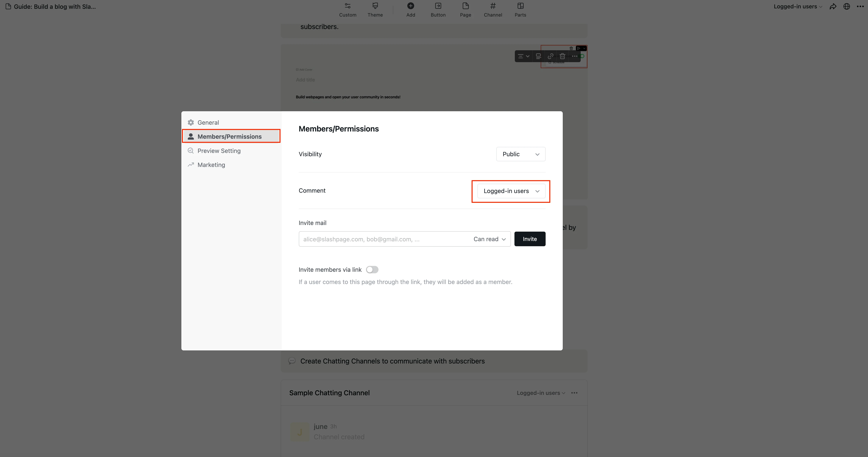This screenshot has width=868, height=457.
Task: Expand the chevron next to send arrow
Action: tap(584, 49)
